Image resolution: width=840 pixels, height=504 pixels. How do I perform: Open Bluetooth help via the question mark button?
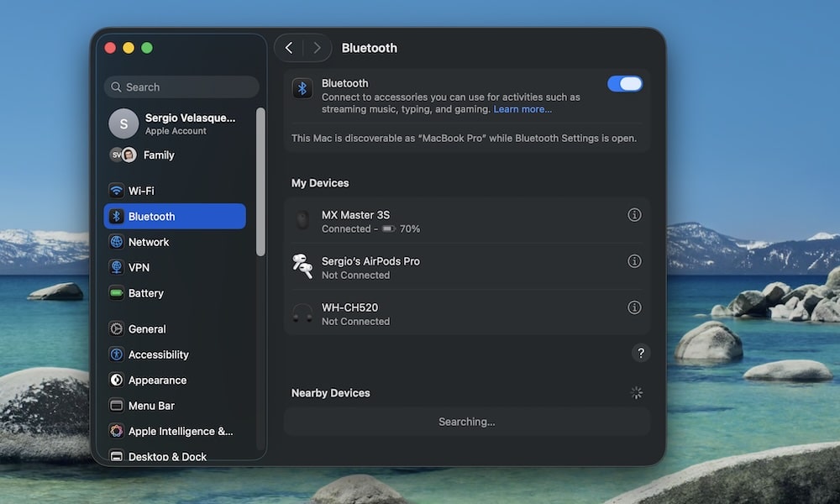641,353
